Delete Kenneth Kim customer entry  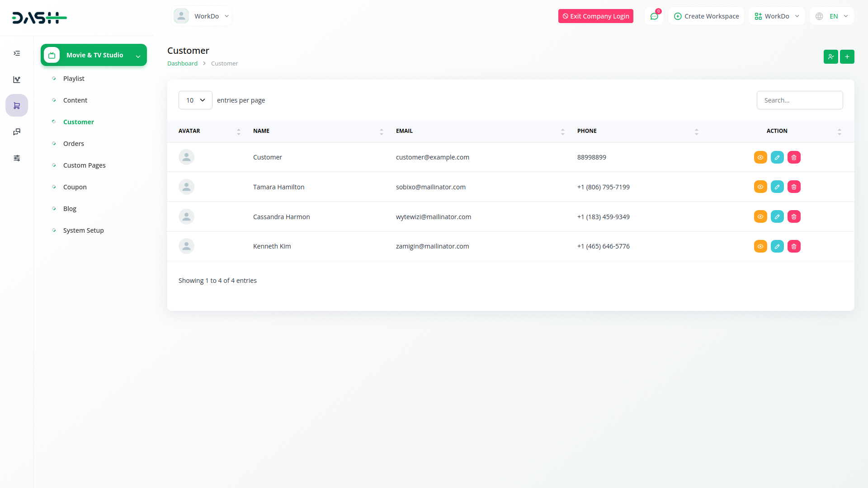tap(794, 247)
